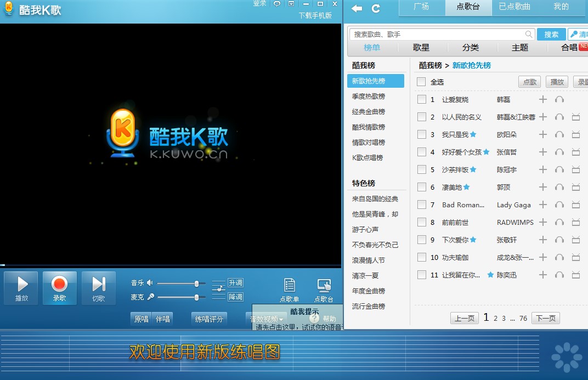Viewport: 588px width, 380px height.
Task: Go back using the left arrow icon
Action: [x=357, y=8]
